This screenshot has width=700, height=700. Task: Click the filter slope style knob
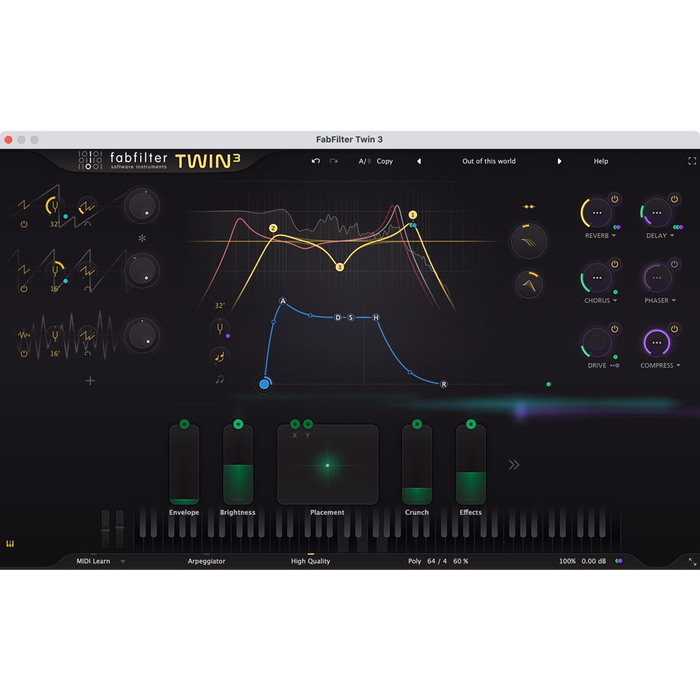529,242
